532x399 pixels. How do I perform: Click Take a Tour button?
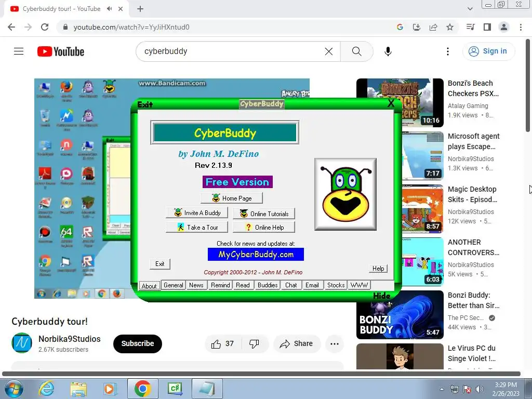tap(197, 228)
